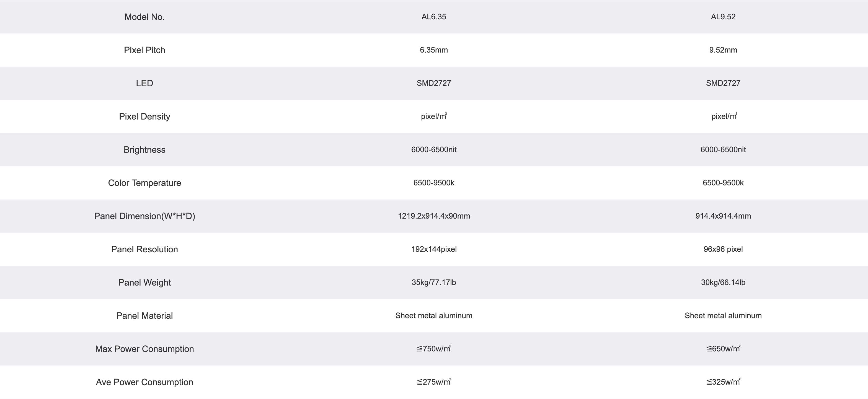
Task: Select the Model No. row label
Action: [x=144, y=17]
